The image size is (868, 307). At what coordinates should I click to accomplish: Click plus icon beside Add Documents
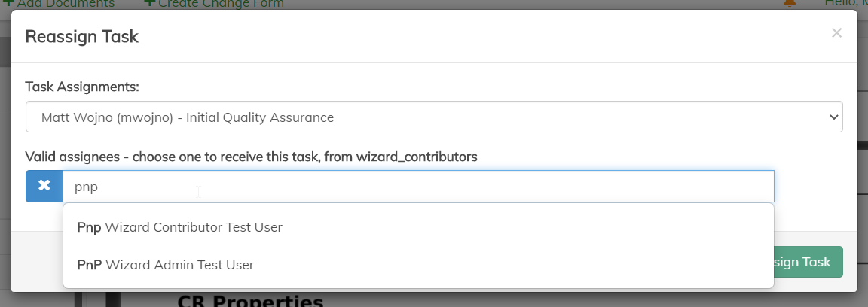(8, 4)
